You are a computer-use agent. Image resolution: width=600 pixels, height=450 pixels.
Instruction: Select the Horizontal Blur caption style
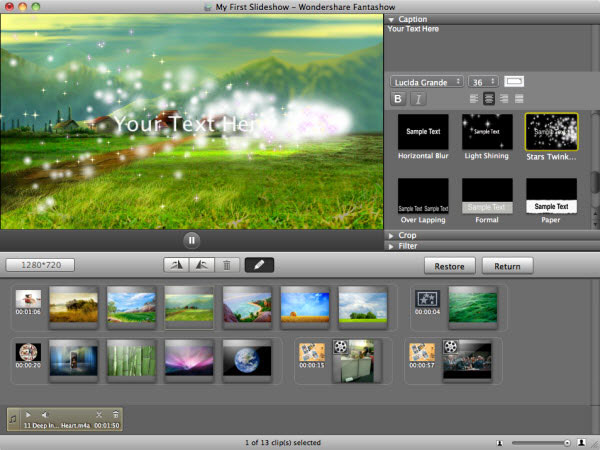[423, 132]
